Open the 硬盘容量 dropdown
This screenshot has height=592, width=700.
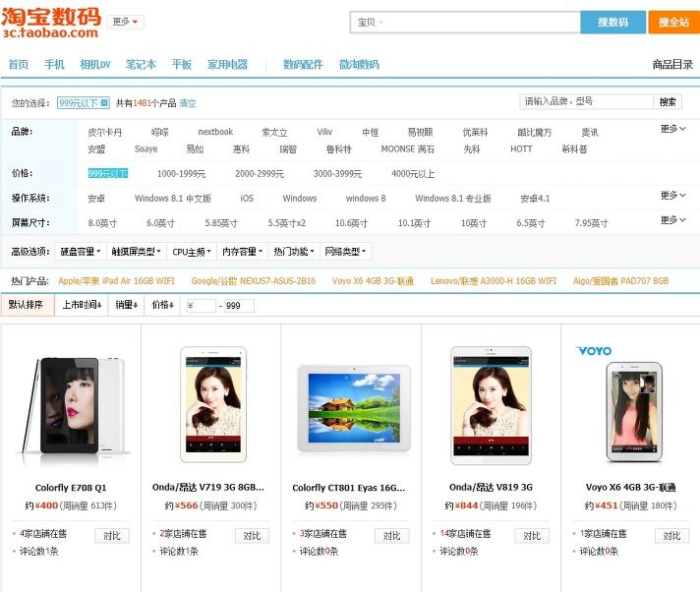tap(81, 252)
